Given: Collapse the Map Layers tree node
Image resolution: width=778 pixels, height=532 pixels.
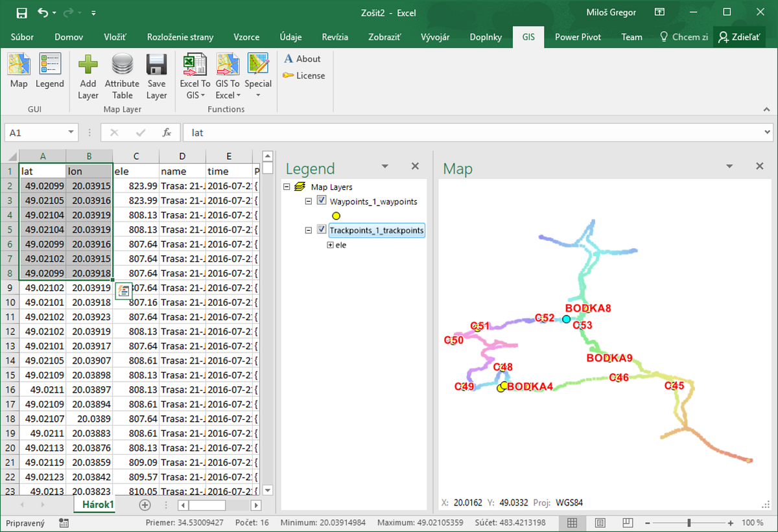Looking at the screenshot, I should tap(286, 187).
